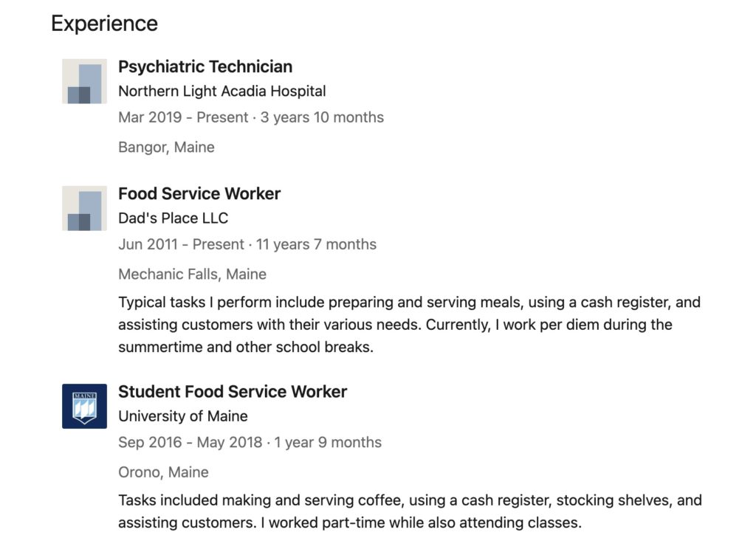
Task: Select the Mechanic Falls, Maine location
Action: point(192,274)
